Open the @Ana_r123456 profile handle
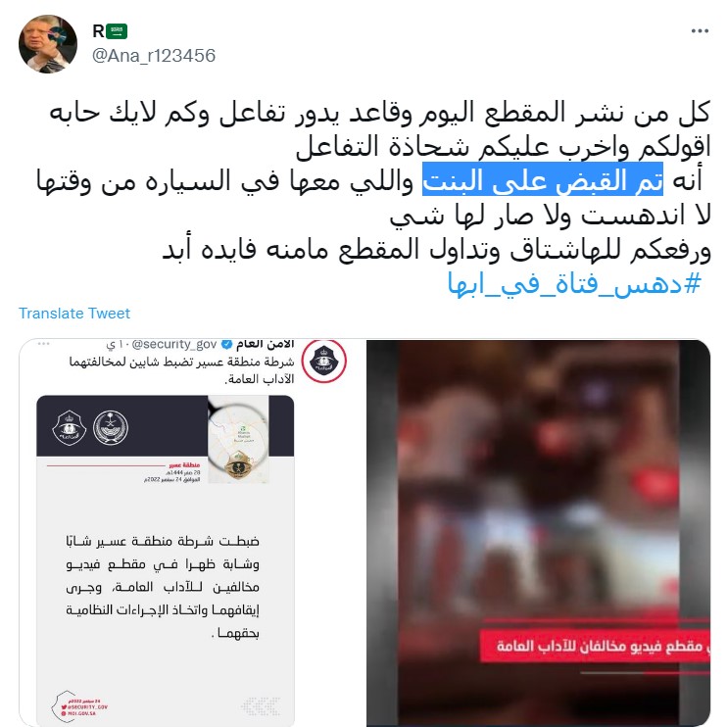The width and height of the screenshot is (728, 727). pos(154,56)
